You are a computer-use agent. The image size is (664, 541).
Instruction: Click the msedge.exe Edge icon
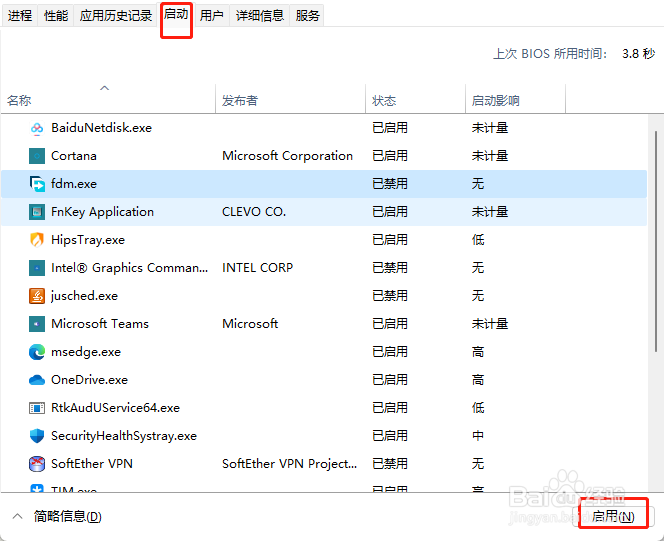(37, 352)
